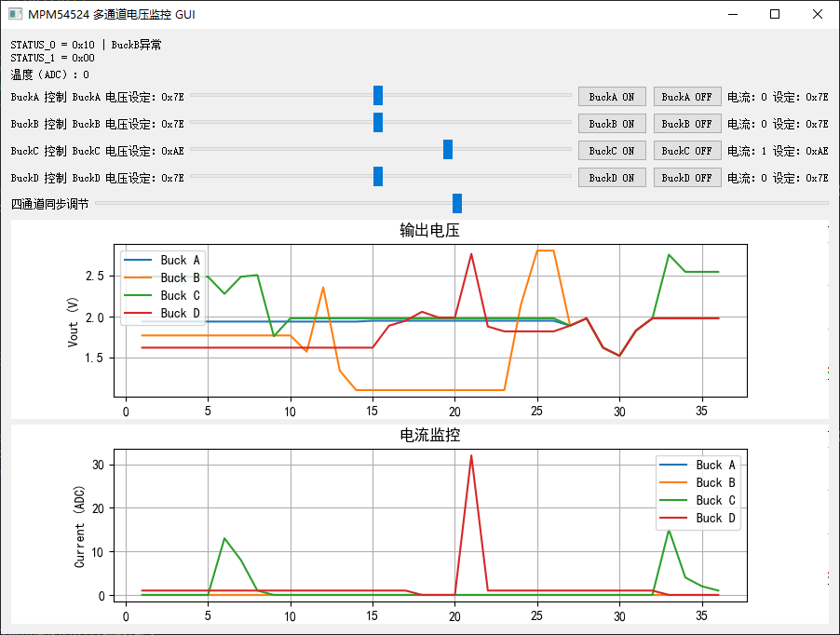
Task: Click the BuckC 电压设定 slider handle
Action: coord(447,149)
